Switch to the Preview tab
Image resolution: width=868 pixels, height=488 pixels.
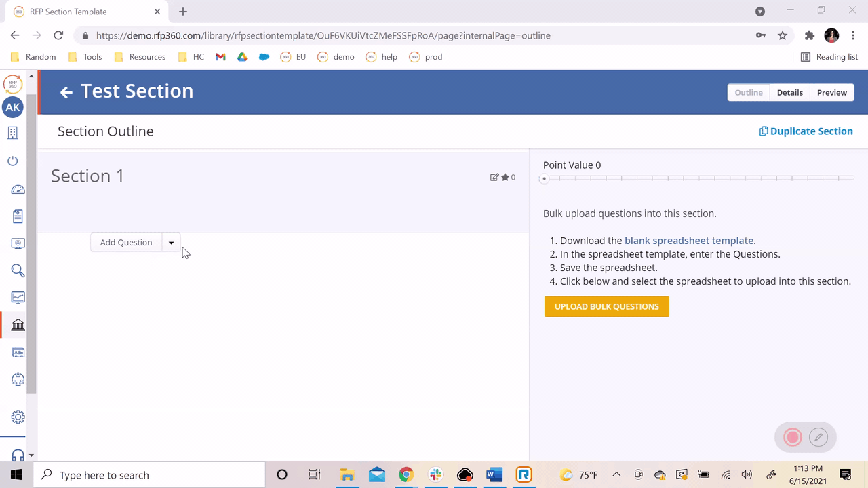click(831, 92)
